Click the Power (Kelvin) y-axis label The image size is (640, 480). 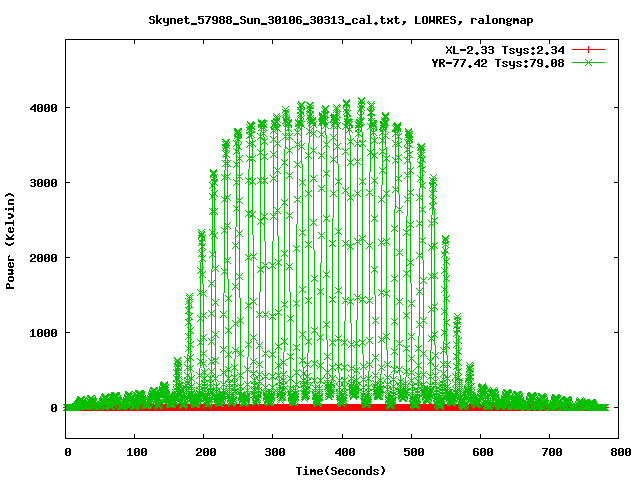tap(10, 241)
